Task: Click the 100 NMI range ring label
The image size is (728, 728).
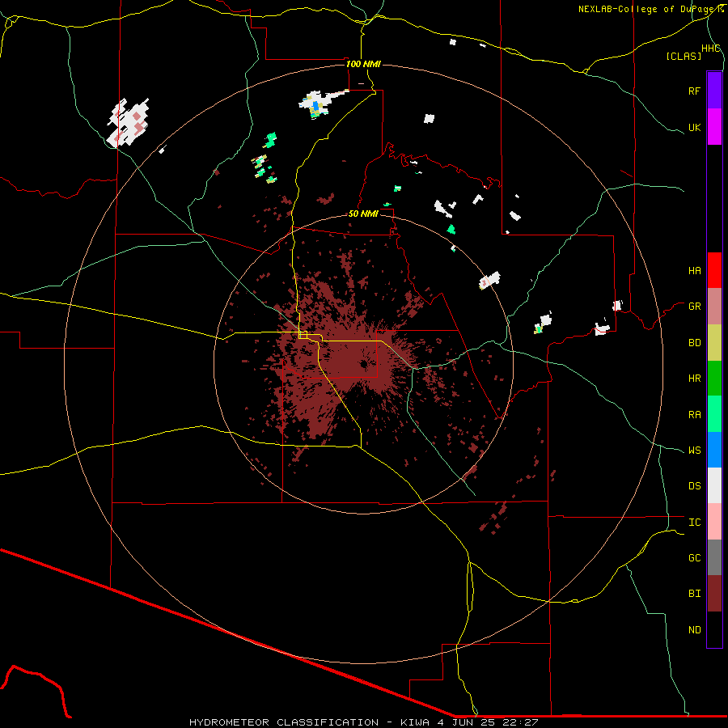Action: point(363,64)
